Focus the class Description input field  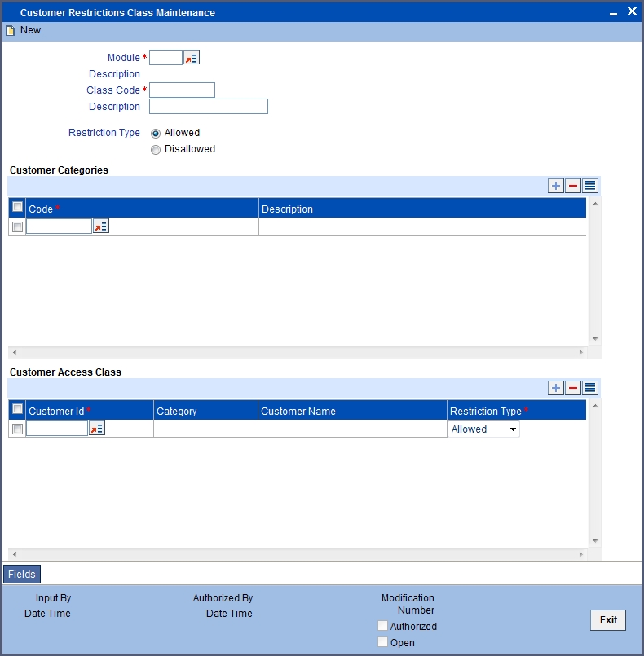[x=209, y=106]
